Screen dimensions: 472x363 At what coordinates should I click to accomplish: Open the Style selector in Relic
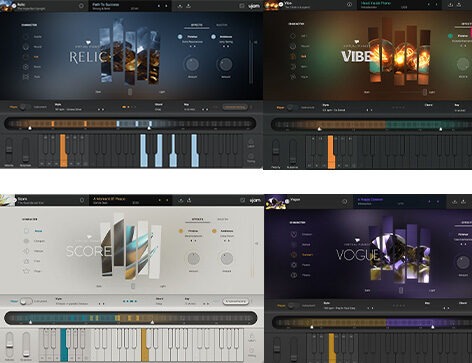click(79, 107)
